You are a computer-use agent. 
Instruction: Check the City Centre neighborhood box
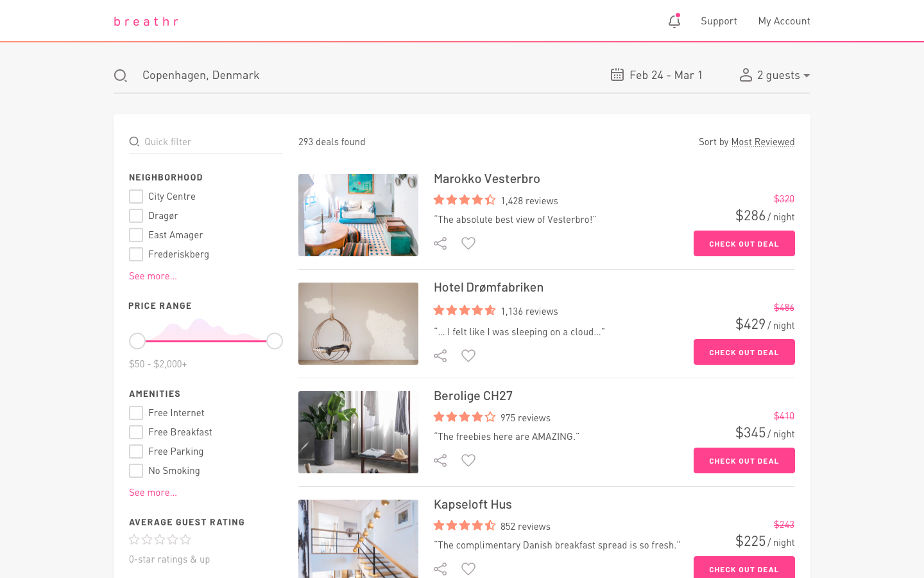pos(136,197)
